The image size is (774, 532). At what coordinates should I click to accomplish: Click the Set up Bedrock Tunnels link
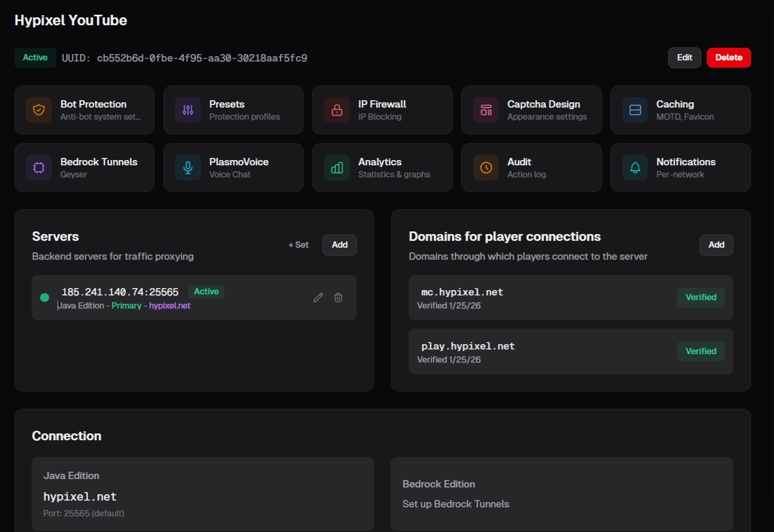[x=456, y=504]
